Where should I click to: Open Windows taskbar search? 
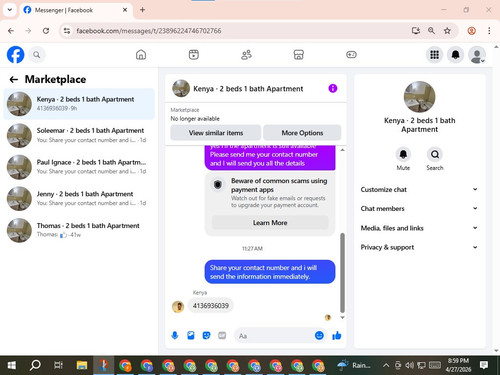coord(35,365)
